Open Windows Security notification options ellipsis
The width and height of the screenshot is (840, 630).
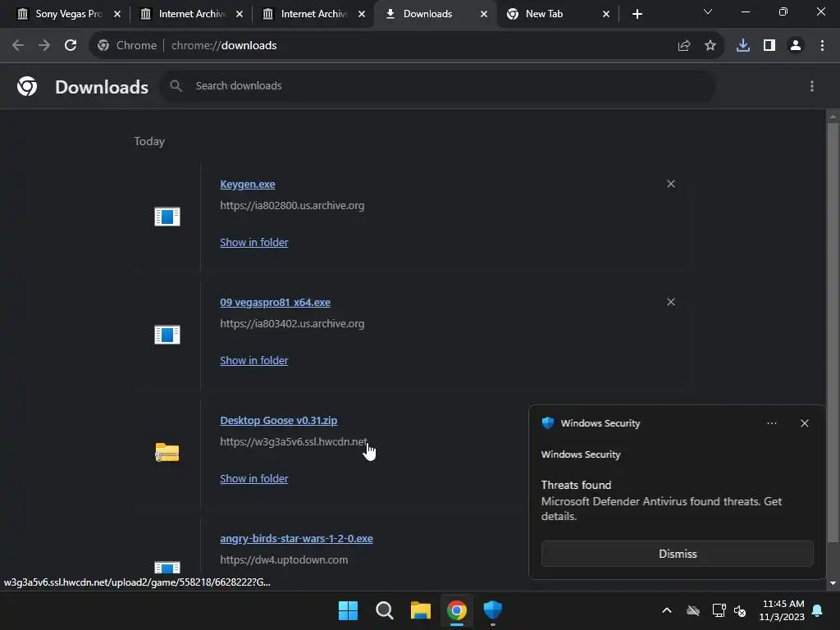pyautogui.click(x=771, y=423)
